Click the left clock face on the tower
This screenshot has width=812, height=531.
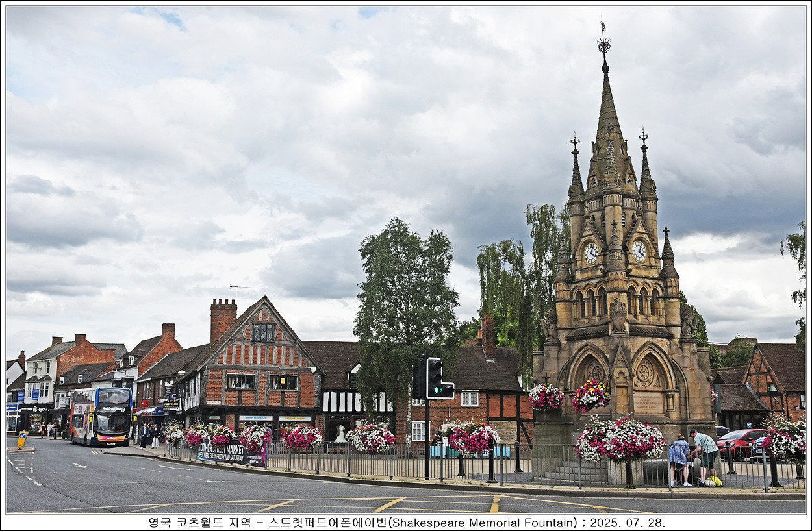point(590,253)
